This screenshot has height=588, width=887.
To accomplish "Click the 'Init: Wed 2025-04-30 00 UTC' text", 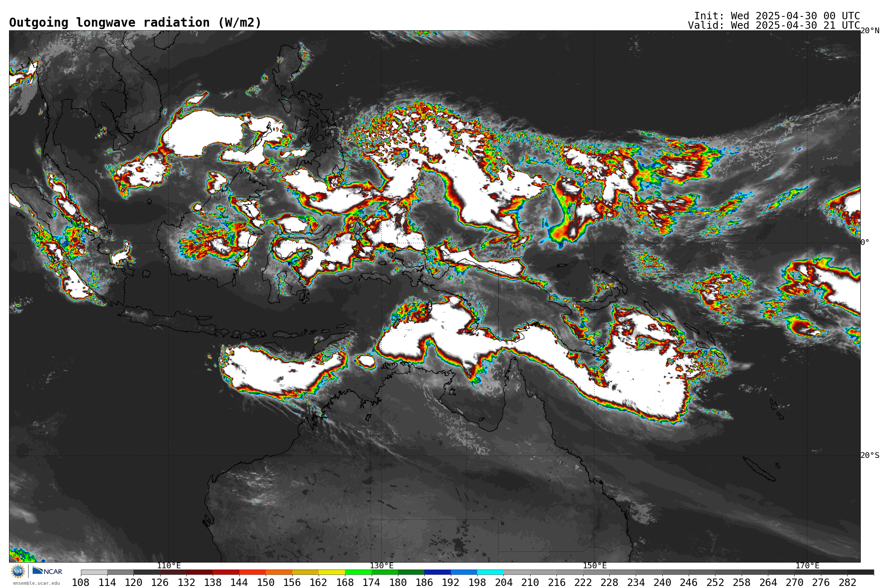I will (x=777, y=16).
